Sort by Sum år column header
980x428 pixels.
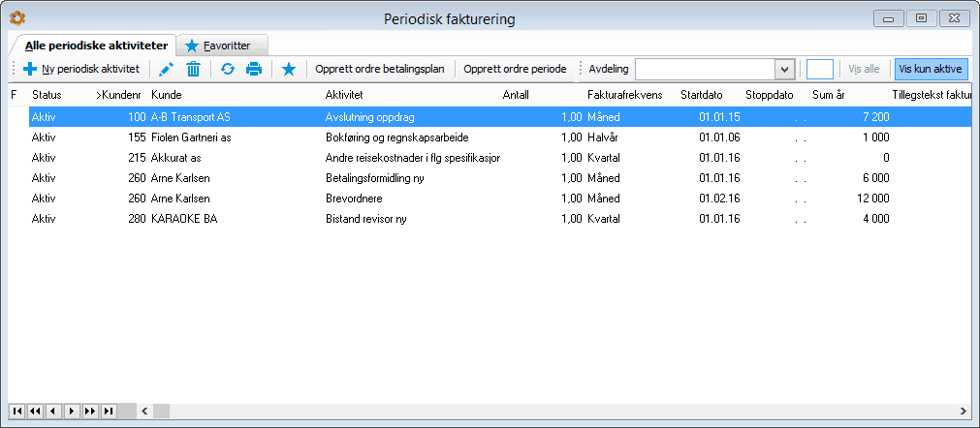[828, 95]
